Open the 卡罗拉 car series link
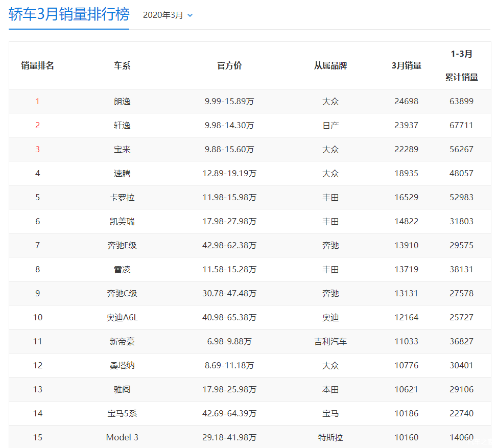Screen dimensions: 497x448 122,198
